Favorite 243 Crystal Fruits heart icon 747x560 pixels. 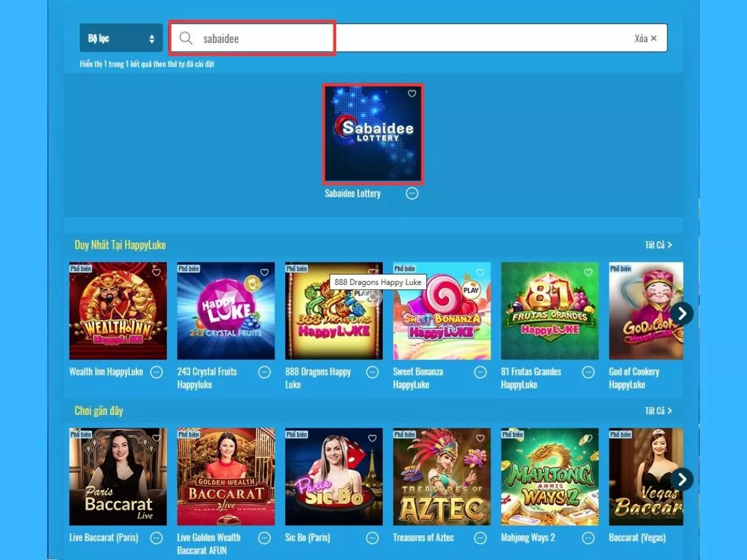[x=265, y=272]
